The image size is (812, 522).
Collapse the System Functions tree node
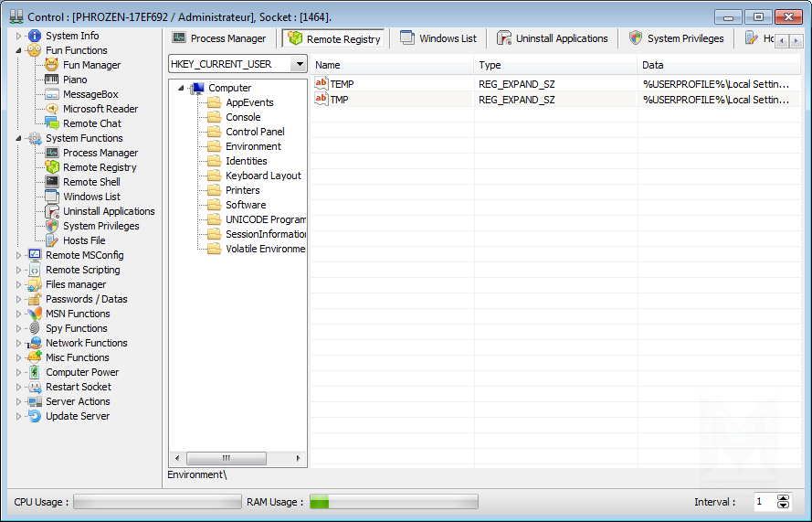(x=18, y=138)
